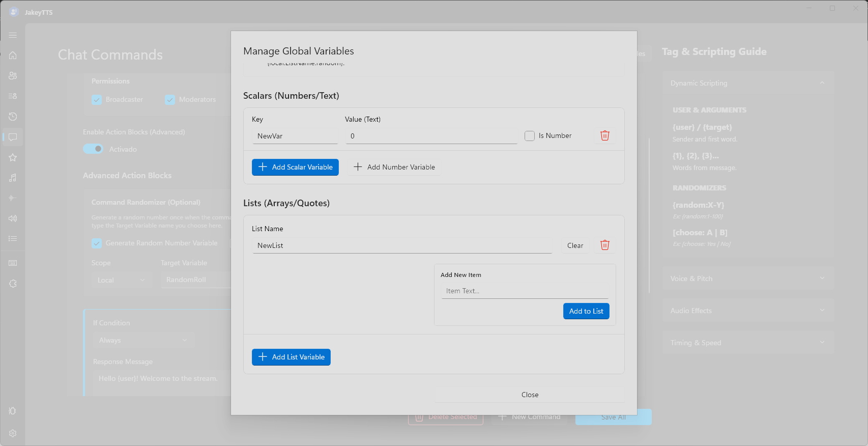Viewport: 868px width, 446px height.
Task: Open the star favorites sidebar icon
Action: 13,157
